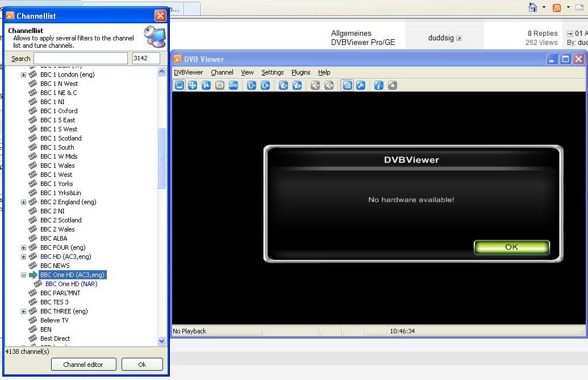Image resolution: width=588 pixels, height=380 pixels.
Task: Click the 8 Replies text in browser
Action: coord(543,34)
